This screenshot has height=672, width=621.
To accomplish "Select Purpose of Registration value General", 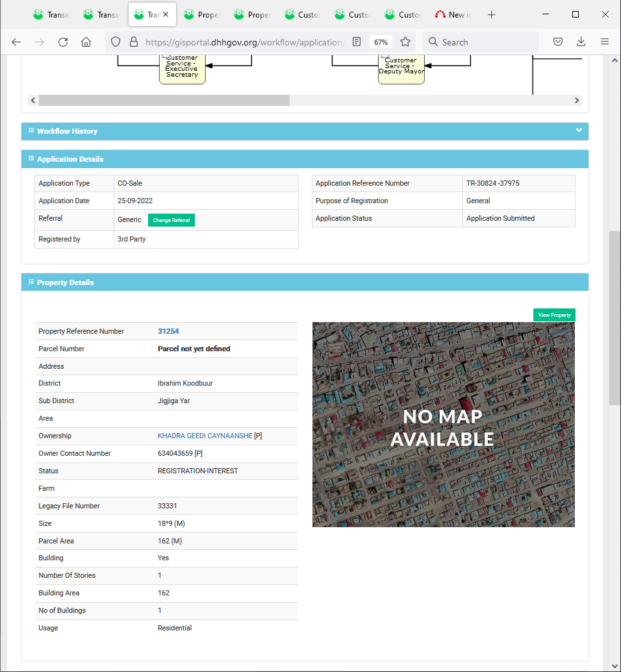I will (478, 201).
